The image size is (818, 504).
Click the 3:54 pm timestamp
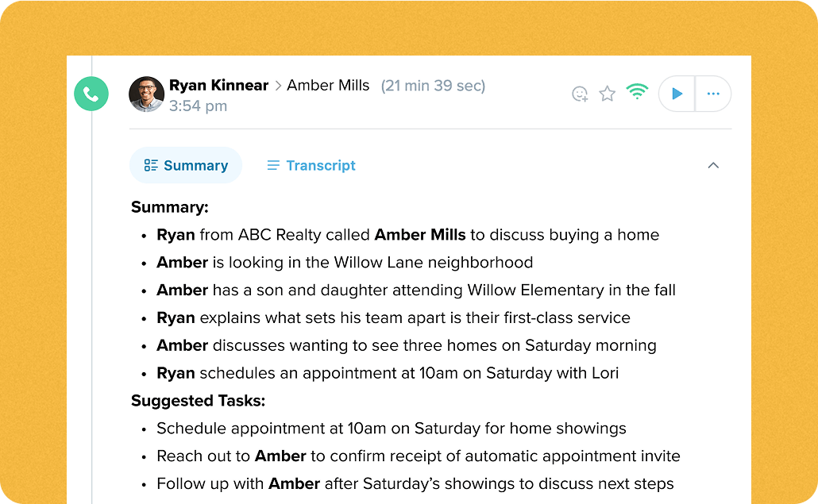tap(198, 106)
